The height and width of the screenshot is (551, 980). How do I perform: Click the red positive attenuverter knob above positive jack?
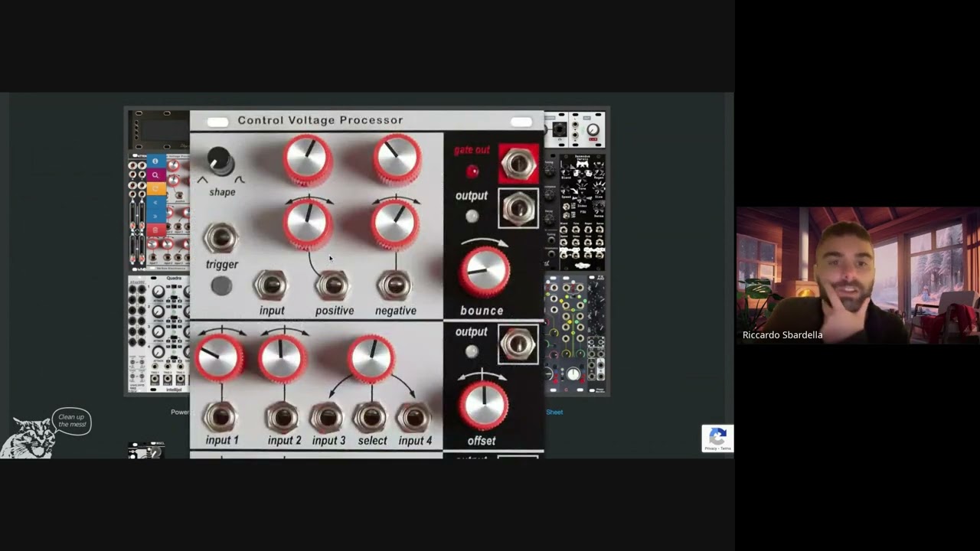(308, 223)
